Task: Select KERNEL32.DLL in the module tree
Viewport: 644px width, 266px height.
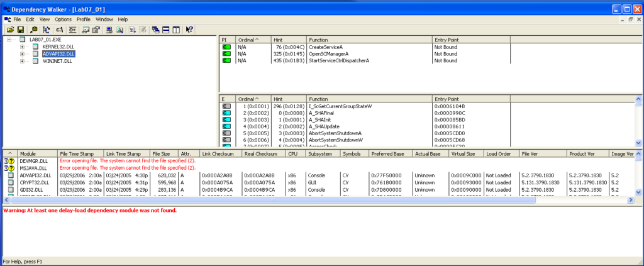Action: [x=58, y=47]
